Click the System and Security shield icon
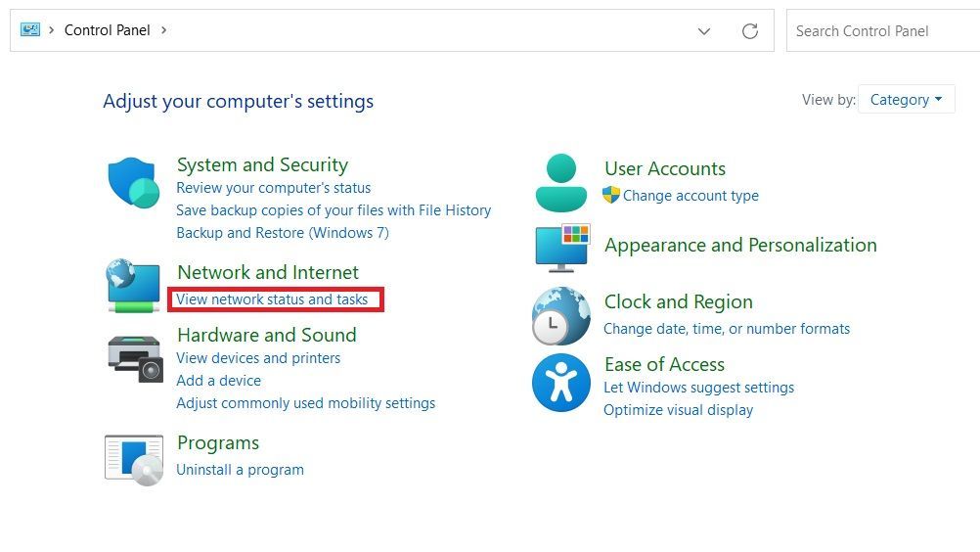 [133, 182]
